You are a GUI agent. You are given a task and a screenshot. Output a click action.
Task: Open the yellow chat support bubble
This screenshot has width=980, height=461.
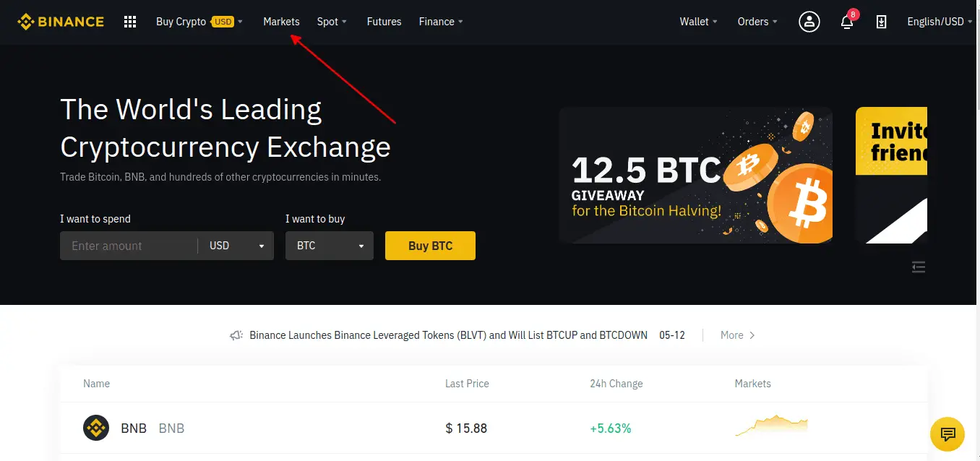coord(947,434)
